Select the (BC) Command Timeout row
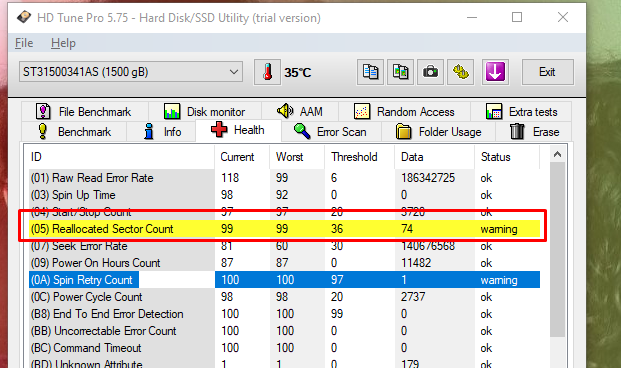 click(x=284, y=348)
